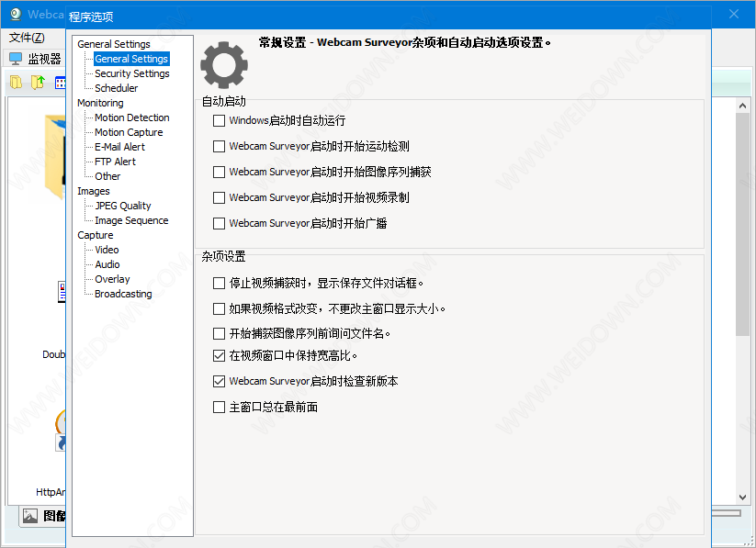The width and height of the screenshot is (756, 548).
Task: Enable Windows启动时自动运行 checkbox
Action: [219, 120]
